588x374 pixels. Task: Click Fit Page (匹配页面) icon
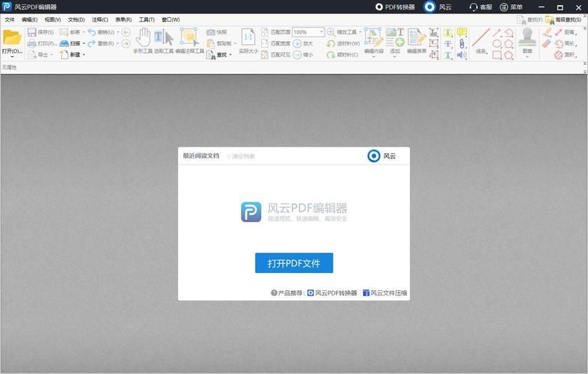coord(265,32)
